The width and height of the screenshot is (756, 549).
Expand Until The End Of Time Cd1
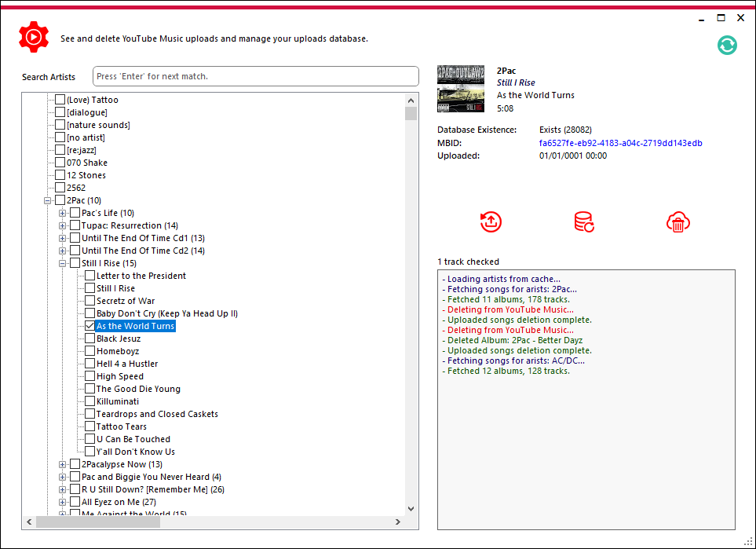click(x=62, y=238)
